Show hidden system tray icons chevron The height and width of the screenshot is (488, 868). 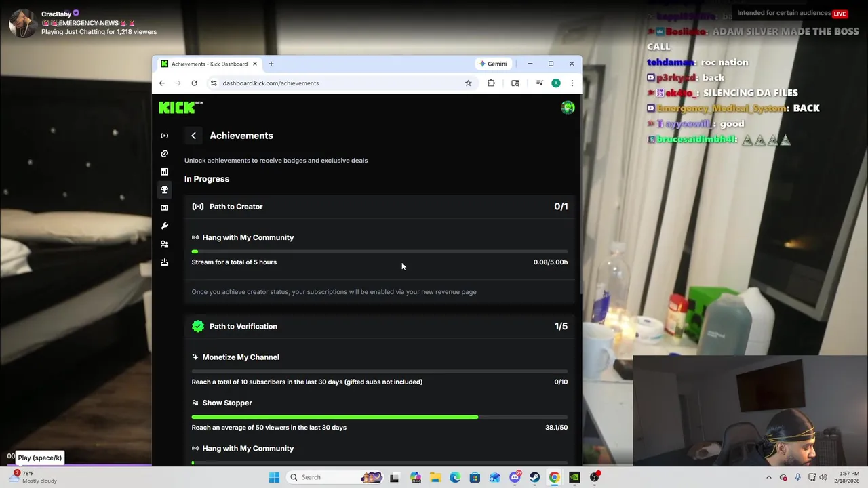click(x=769, y=477)
